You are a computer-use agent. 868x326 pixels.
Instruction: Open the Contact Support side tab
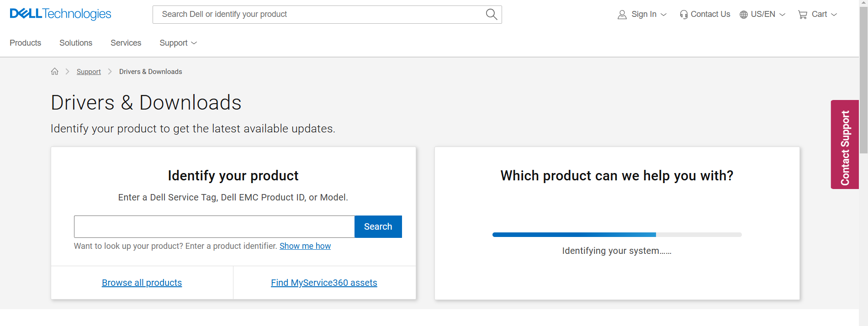[845, 144]
